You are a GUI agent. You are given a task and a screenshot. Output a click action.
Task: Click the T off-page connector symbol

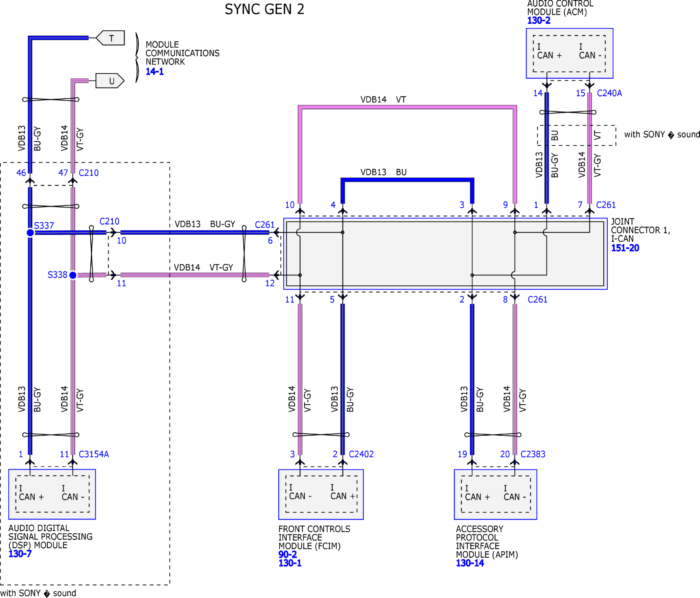tap(110, 38)
